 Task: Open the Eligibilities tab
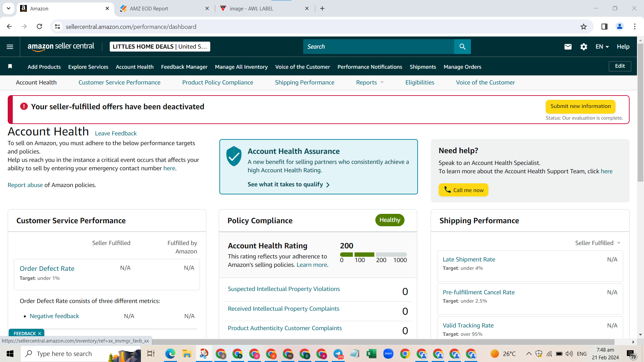(x=420, y=82)
